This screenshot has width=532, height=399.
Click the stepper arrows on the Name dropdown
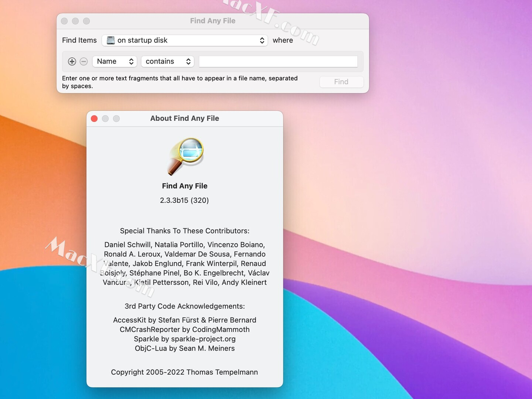(x=131, y=61)
